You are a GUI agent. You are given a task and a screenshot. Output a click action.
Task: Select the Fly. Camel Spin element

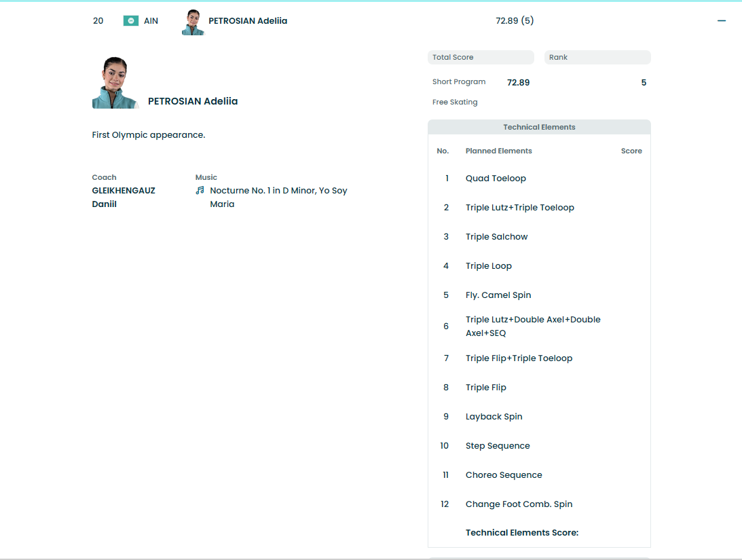pos(498,295)
